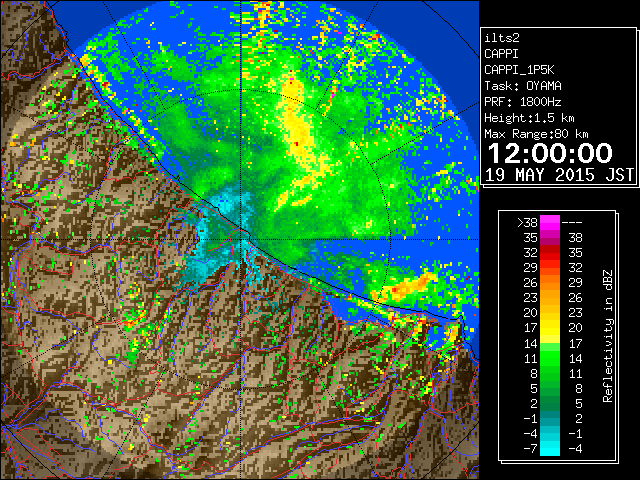This screenshot has height=480, width=640.
Task: Click the "Task: OYAMA" line
Action: pyautogui.click(x=523, y=86)
